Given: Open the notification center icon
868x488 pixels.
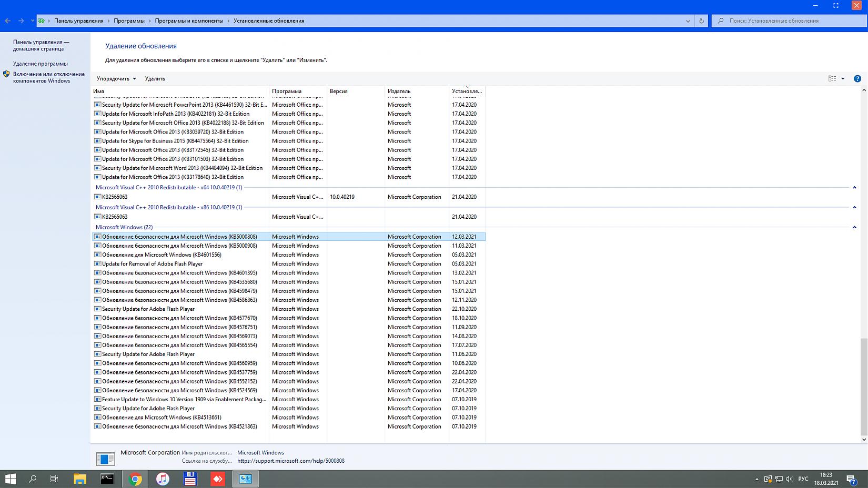Looking at the screenshot, I should (x=851, y=479).
